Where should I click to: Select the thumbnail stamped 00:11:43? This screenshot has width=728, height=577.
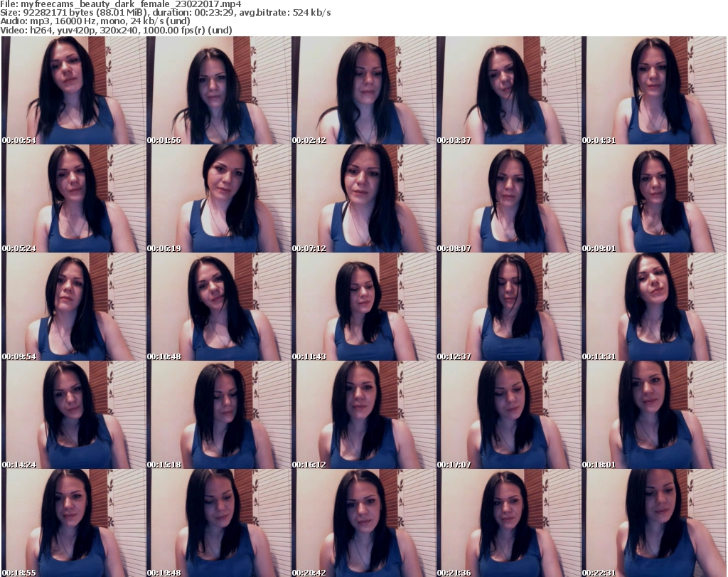click(364, 307)
